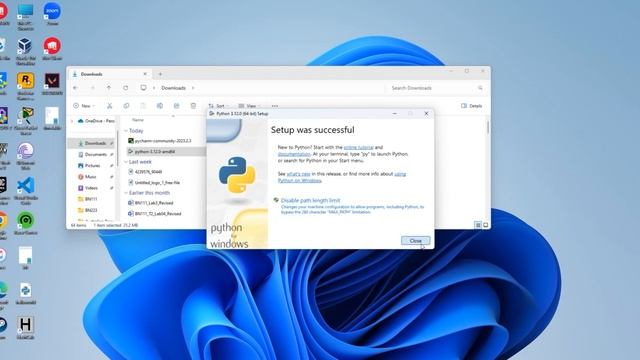The width and height of the screenshot is (640, 360).
Task: Add a new Explorer tab
Action: [x=160, y=74]
